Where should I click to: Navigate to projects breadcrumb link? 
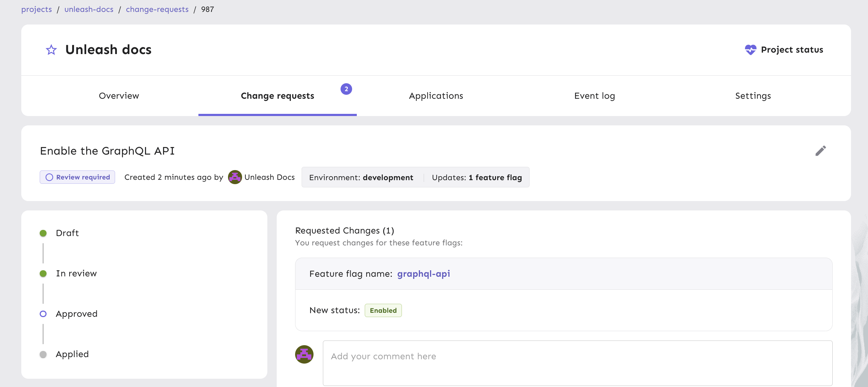[36, 9]
